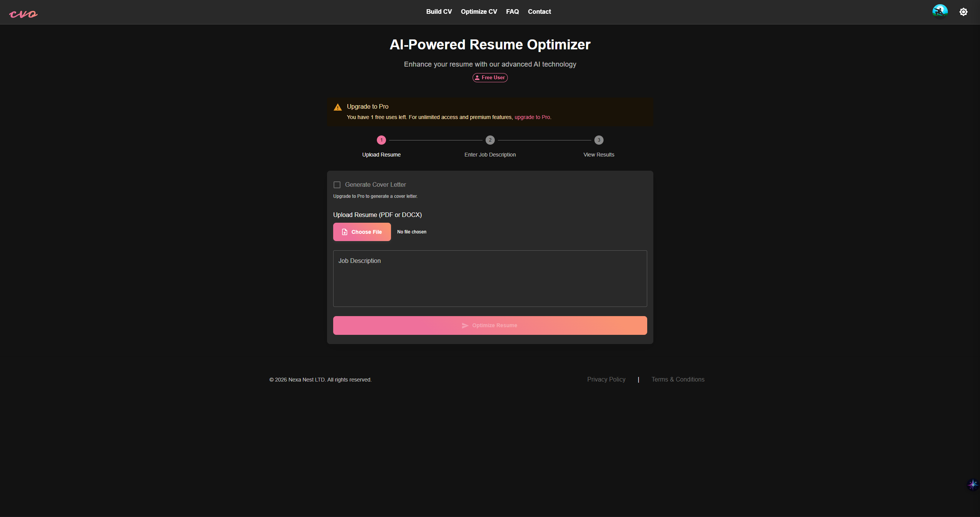Go to the Optimize CV page
This screenshot has height=517, width=980.
click(479, 12)
